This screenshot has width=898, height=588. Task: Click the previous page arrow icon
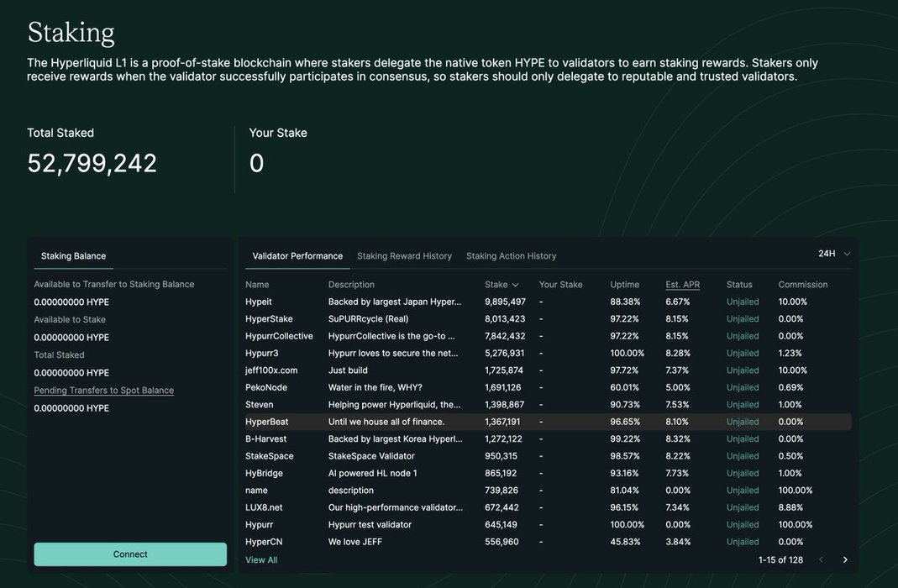tap(821, 560)
